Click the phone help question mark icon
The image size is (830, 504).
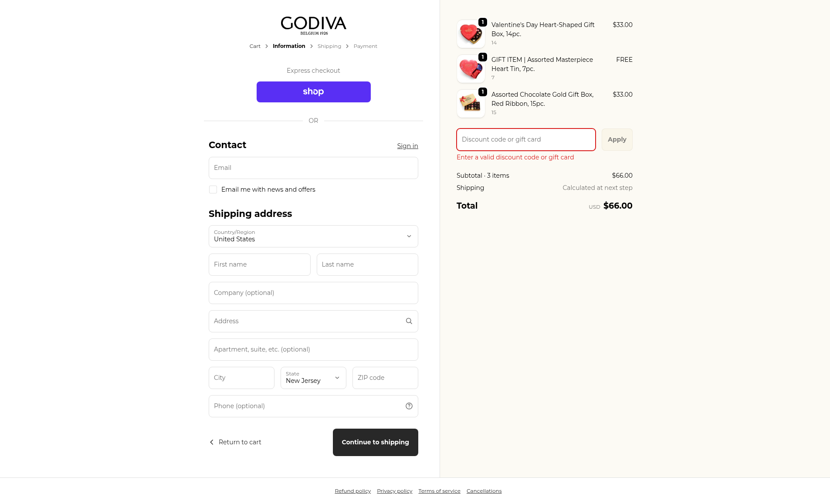pyautogui.click(x=409, y=406)
